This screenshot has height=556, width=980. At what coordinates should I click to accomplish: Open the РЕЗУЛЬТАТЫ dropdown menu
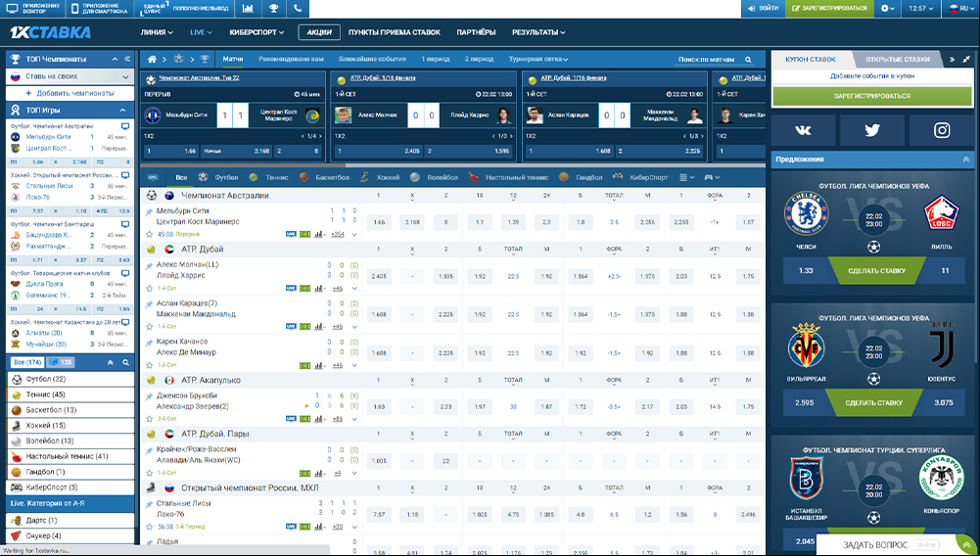click(538, 32)
